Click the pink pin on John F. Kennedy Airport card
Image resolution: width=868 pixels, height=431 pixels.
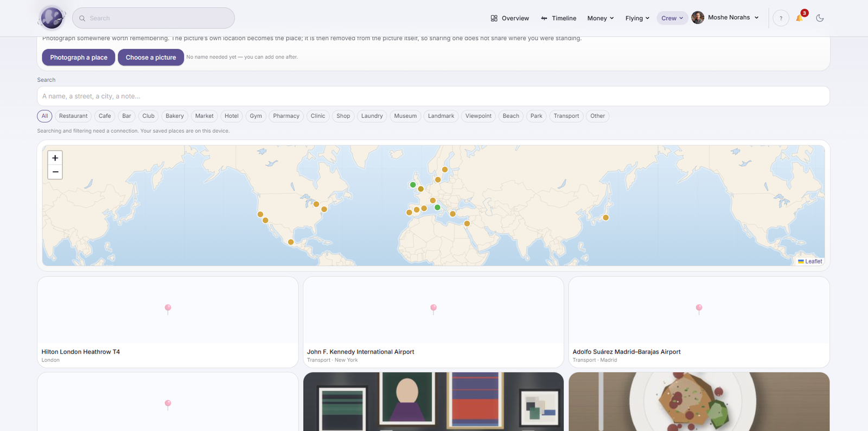click(433, 309)
